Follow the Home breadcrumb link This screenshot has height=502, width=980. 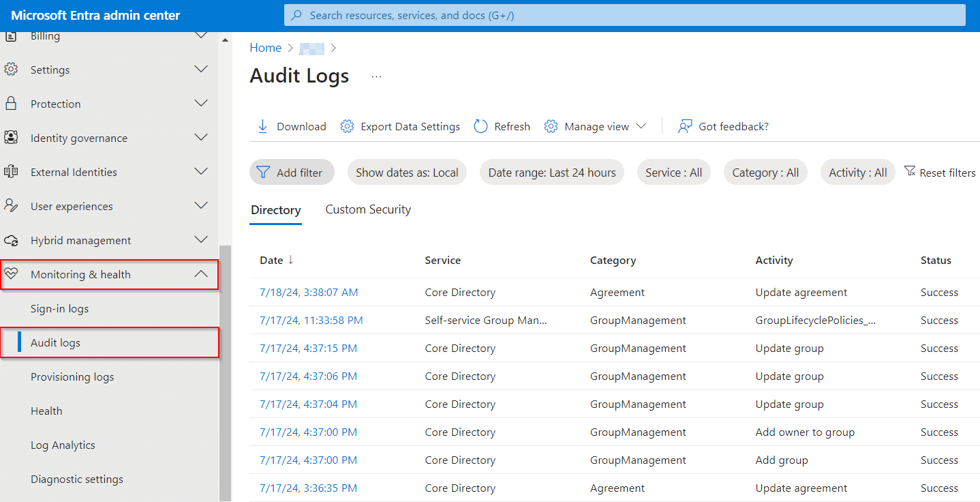266,48
